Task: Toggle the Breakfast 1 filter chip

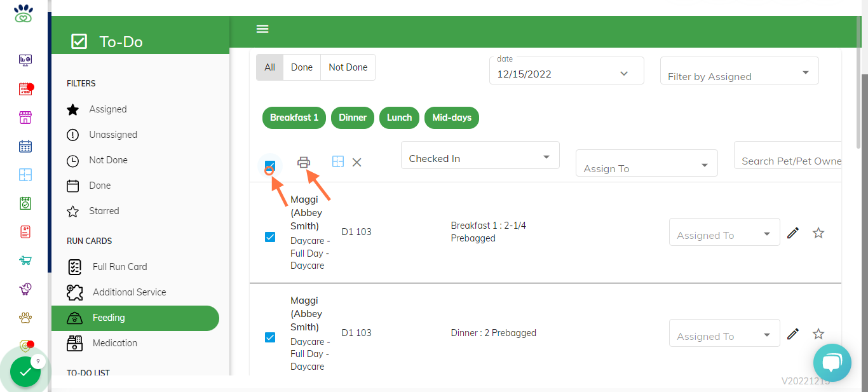Action: coord(294,118)
